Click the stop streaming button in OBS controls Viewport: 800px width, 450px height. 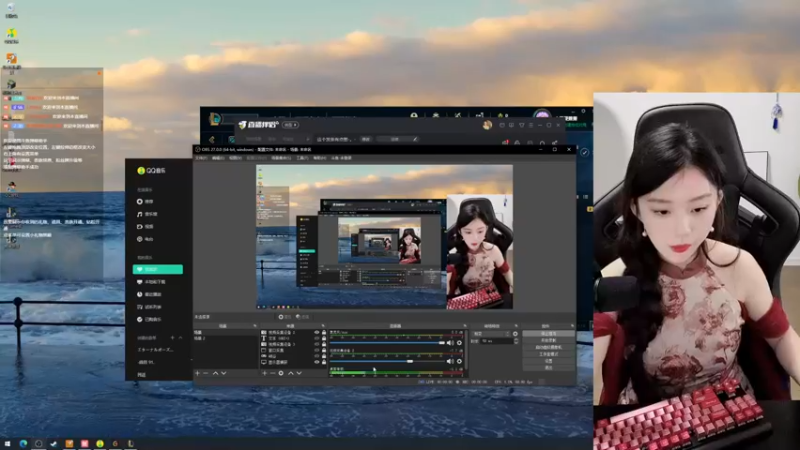(548, 334)
